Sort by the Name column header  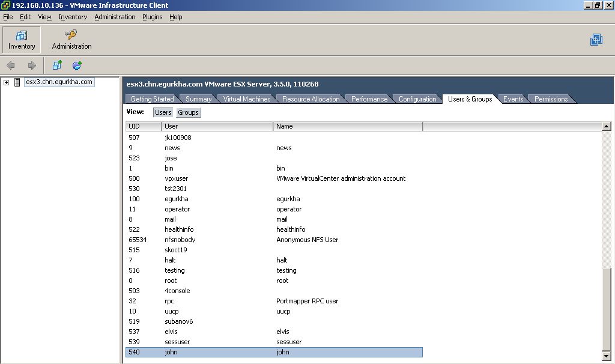click(x=348, y=126)
